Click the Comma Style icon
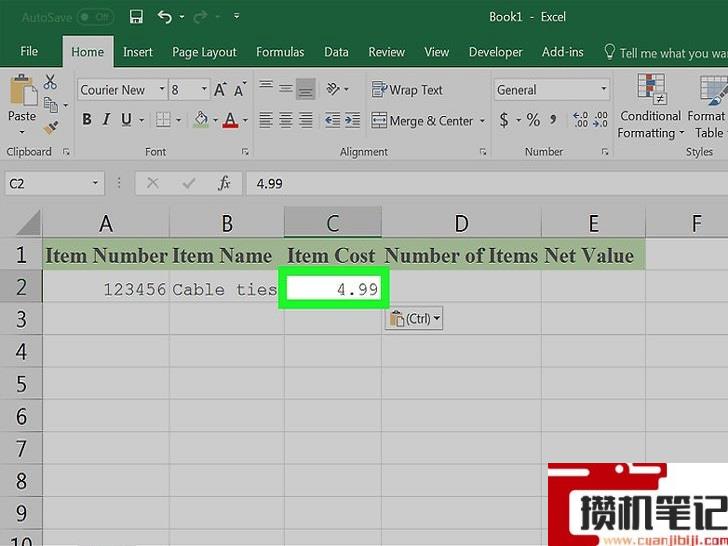This screenshot has width=728, height=546. click(x=553, y=120)
